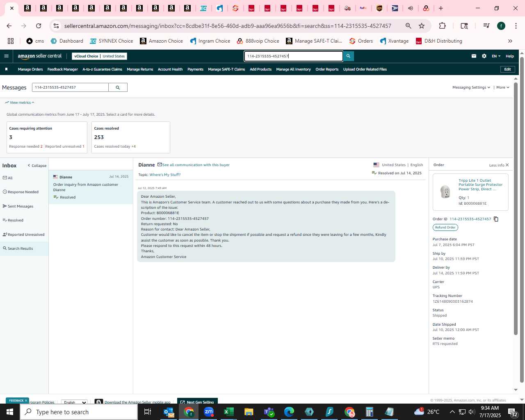
Task: Show more bookmarks with the chevron
Action: point(510,41)
